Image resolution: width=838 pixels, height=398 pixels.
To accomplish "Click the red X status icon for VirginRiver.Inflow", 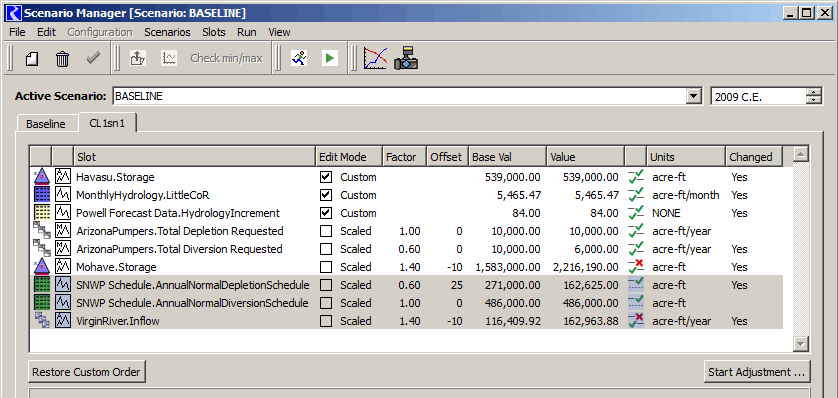I will coord(636,321).
